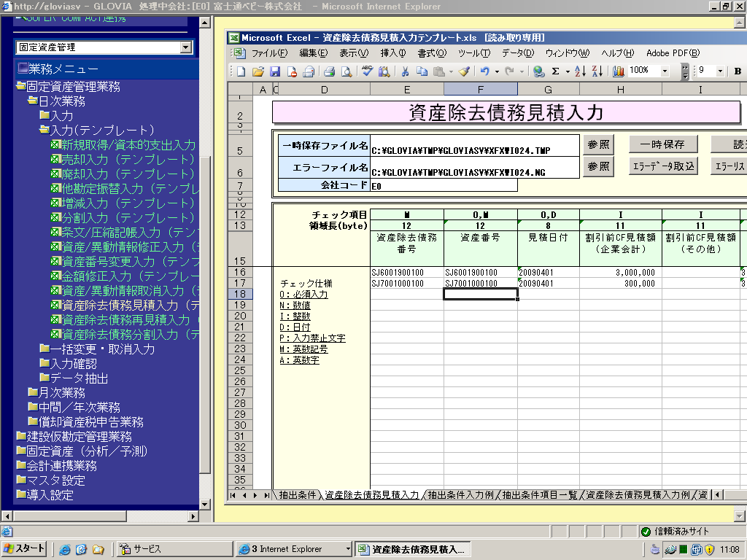Switch to the 抽出条件 sheet tab
This screenshot has width=747, height=560.
tap(298, 495)
